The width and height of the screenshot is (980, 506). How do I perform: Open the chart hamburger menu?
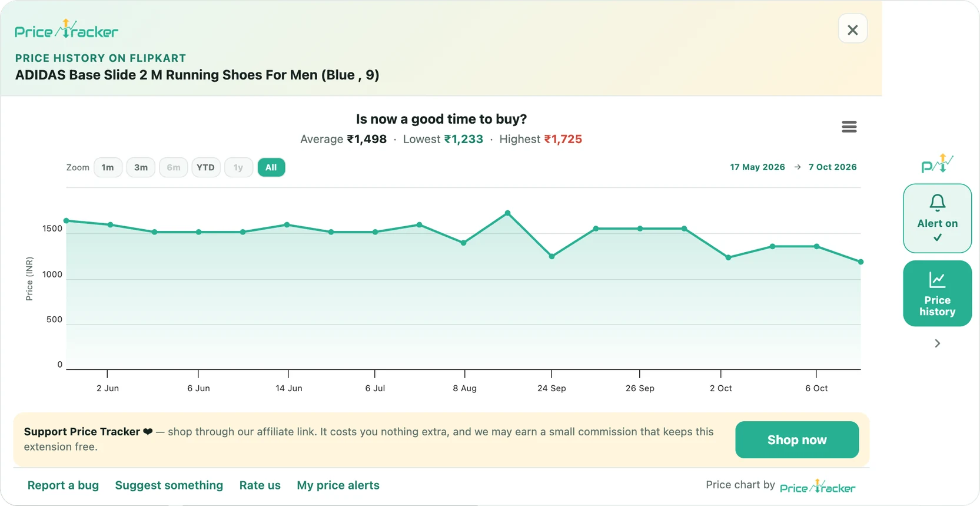[849, 127]
